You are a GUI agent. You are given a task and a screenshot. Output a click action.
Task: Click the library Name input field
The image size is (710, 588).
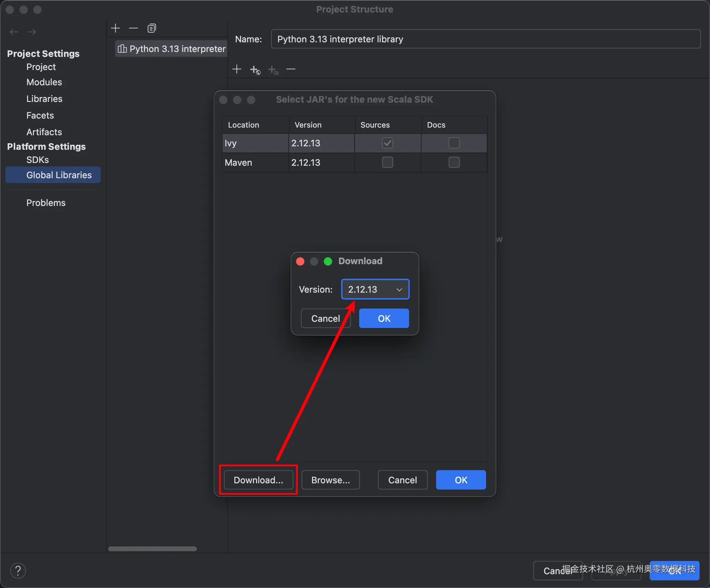click(485, 39)
